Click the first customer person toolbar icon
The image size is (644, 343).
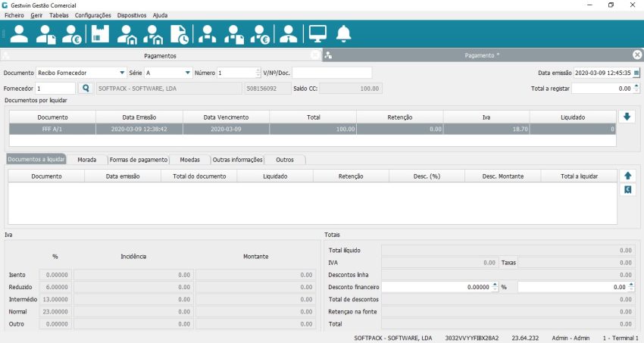tap(19, 34)
